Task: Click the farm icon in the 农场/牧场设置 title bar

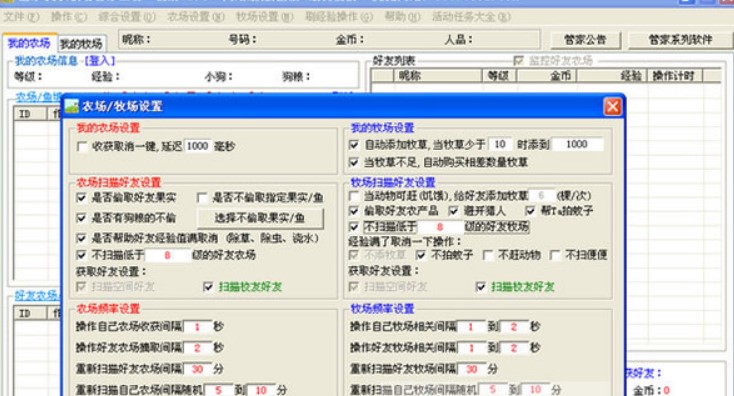Action: click(72, 106)
